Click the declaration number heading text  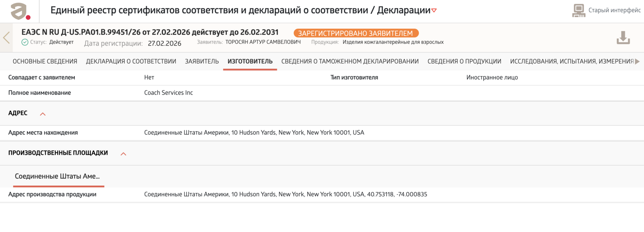(150, 32)
